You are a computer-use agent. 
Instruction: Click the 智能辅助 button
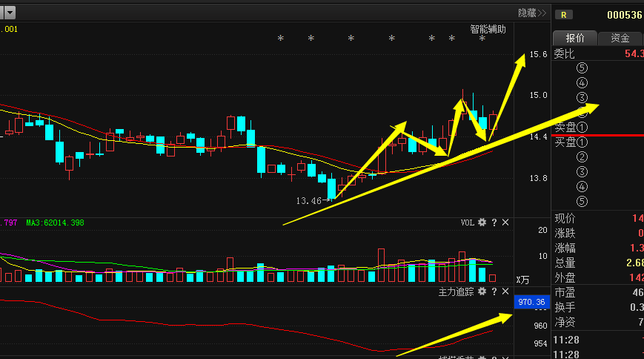coord(488,29)
